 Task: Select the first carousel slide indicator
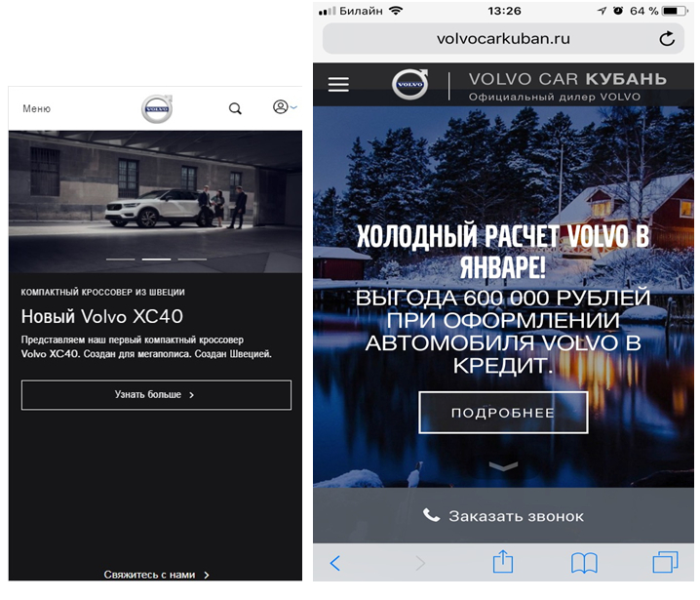pyautogui.click(x=121, y=260)
